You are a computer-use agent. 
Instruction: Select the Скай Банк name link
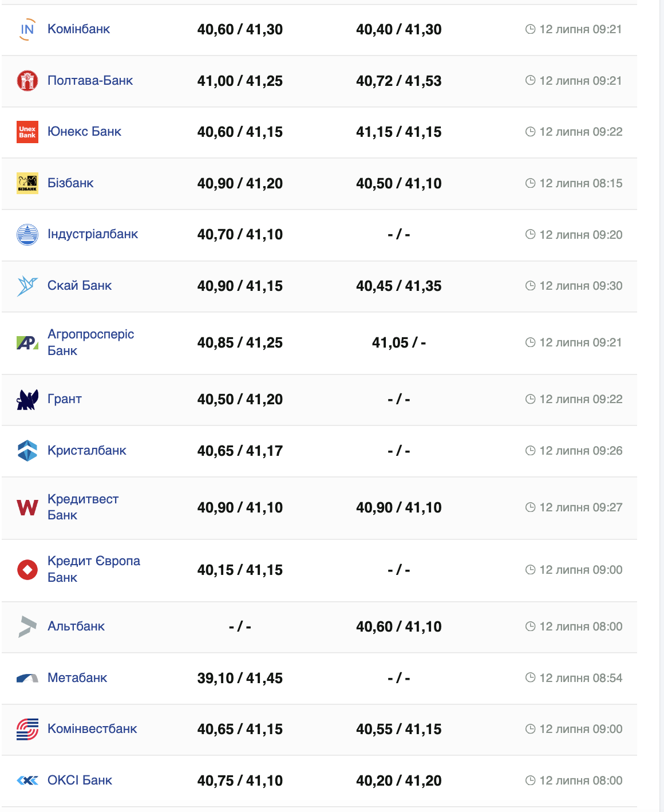tap(80, 286)
